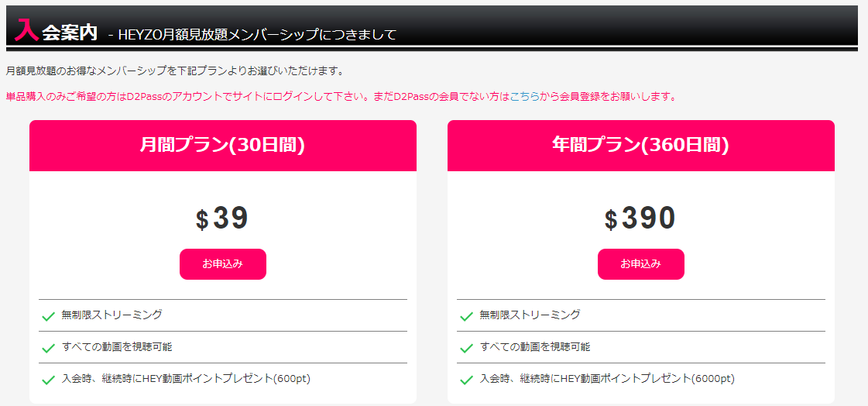Click the annual plan お申込み button
Image resolution: width=868 pixels, height=406 pixels.
[x=640, y=264]
